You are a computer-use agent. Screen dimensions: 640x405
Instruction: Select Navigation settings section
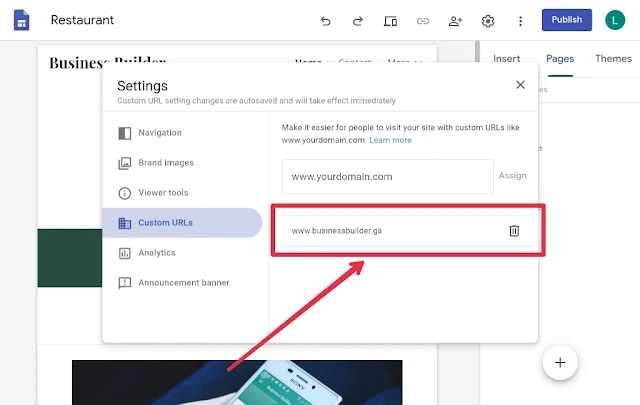[182, 133]
